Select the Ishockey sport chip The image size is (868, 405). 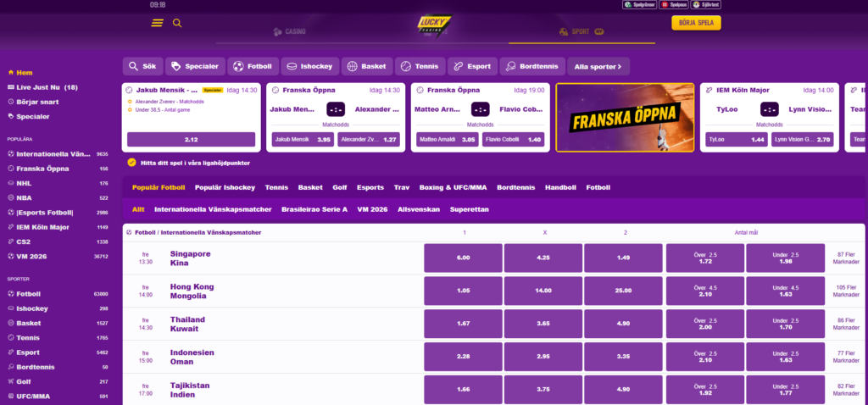[x=310, y=66]
